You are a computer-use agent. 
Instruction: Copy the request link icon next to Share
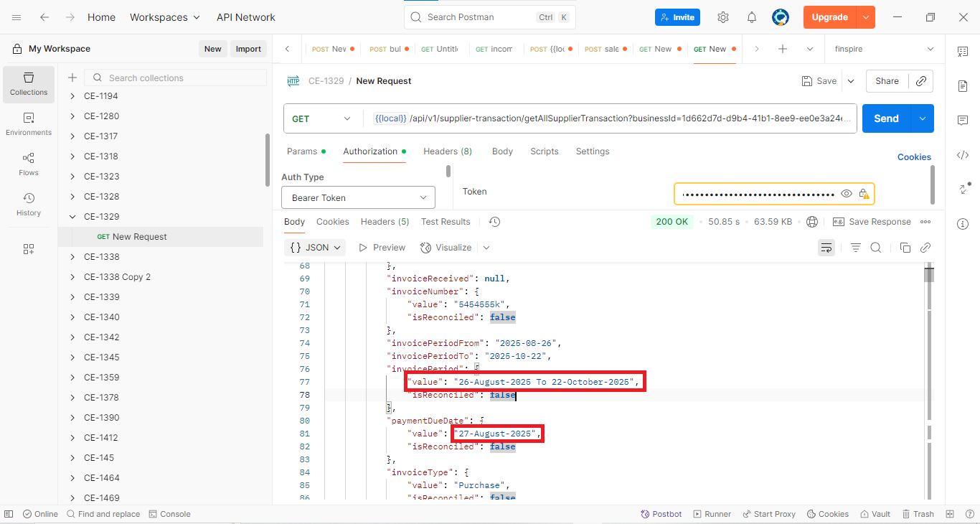pyautogui.click(x=921, y=81)
